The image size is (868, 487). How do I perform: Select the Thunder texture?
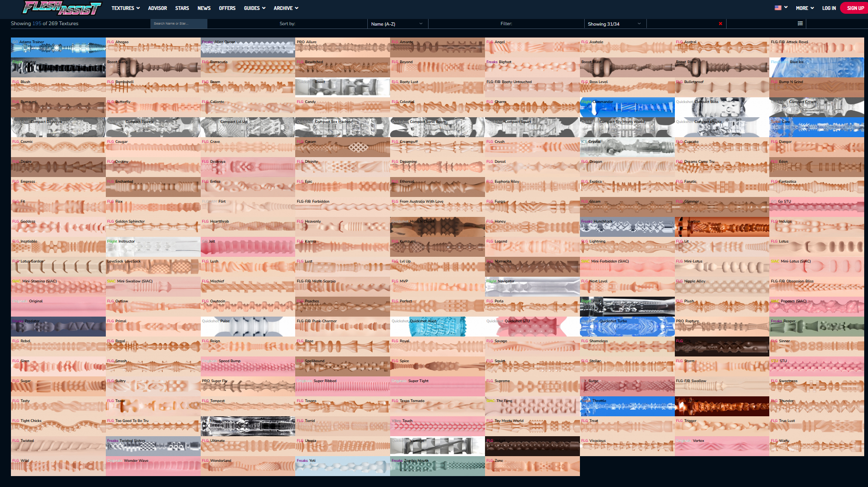[817, 406]
